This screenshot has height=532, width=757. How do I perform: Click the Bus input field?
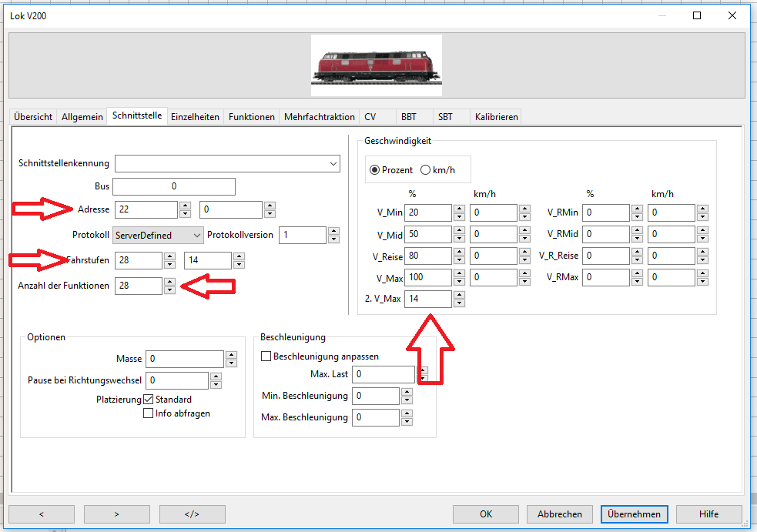click(174, 186)
